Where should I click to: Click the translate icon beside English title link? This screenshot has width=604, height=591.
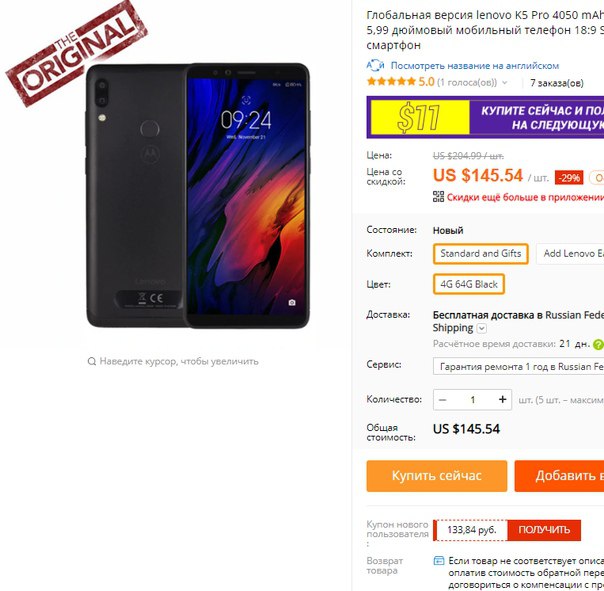(375, 65)
